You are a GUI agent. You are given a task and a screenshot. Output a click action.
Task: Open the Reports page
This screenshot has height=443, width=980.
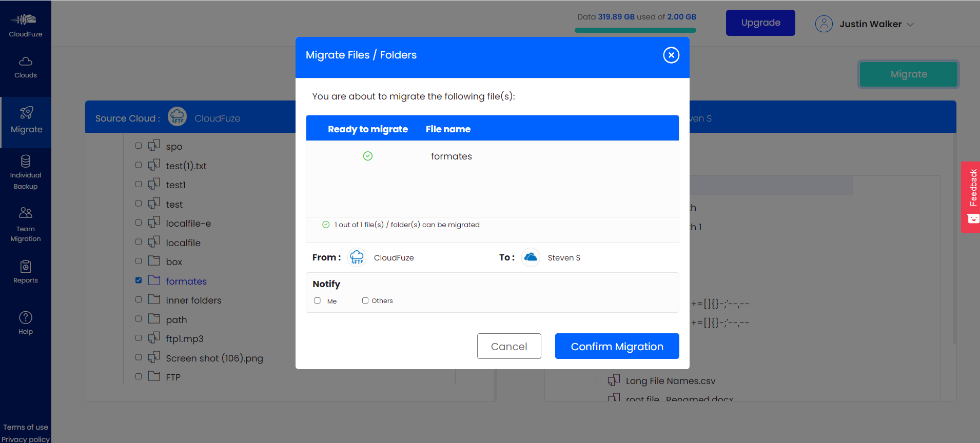26,272
